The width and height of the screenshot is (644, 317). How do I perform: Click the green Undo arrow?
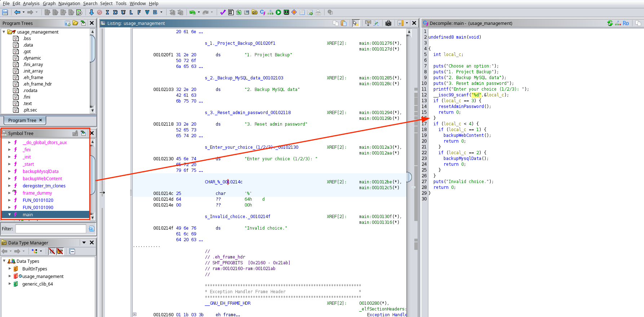(193, 12)
